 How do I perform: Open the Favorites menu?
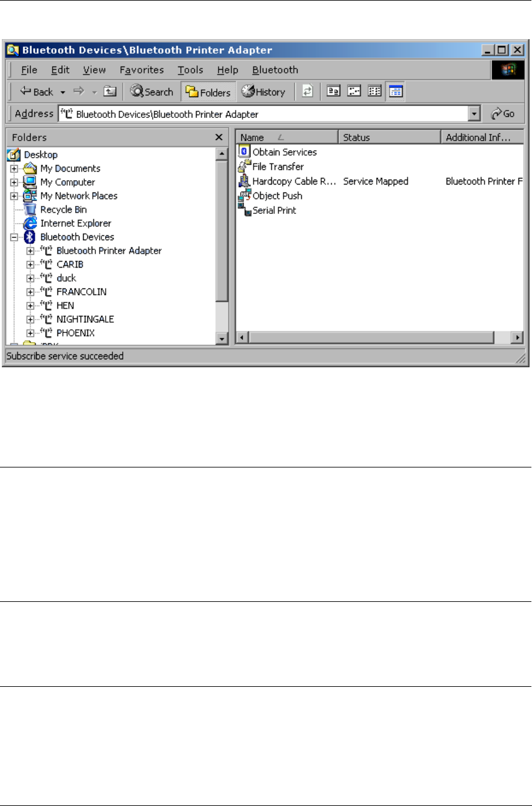142,70
